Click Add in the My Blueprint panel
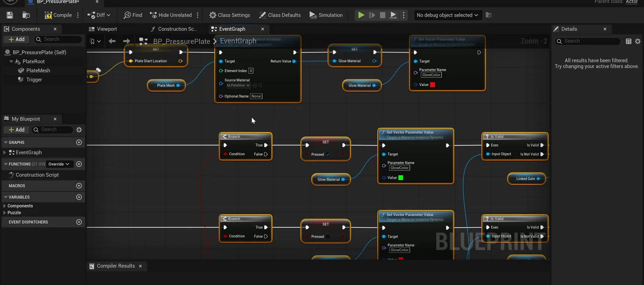Image resolution: width=644 pixels, height=285 pixels. [17, 129]
